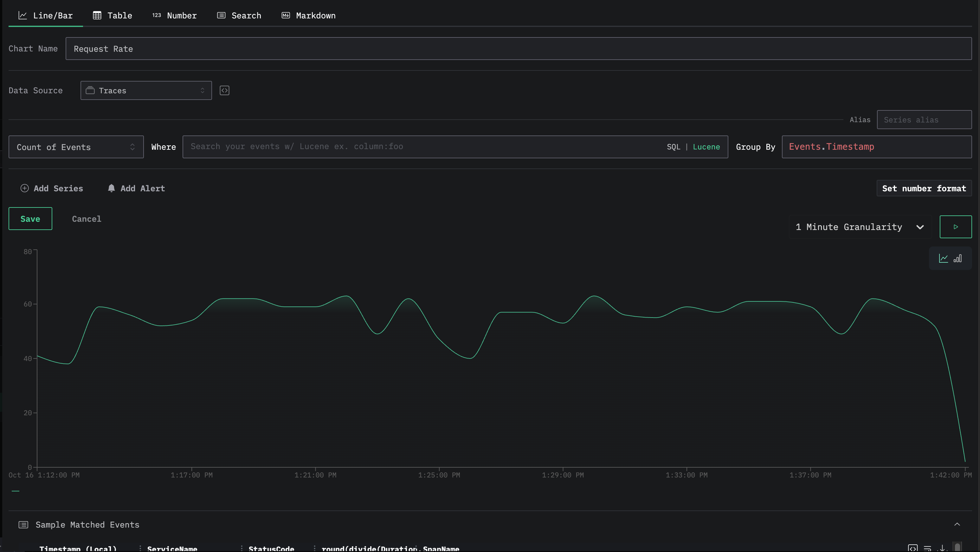Open the Traces data source dropdown
980x552 pixels.
tap(146, 91)
